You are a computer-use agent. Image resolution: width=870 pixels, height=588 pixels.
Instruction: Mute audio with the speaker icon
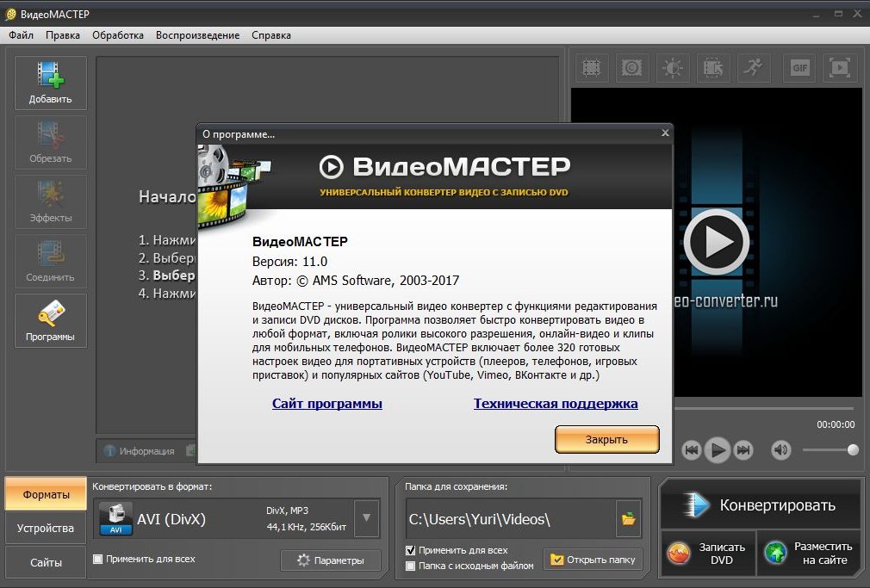(x=780, y=450)
